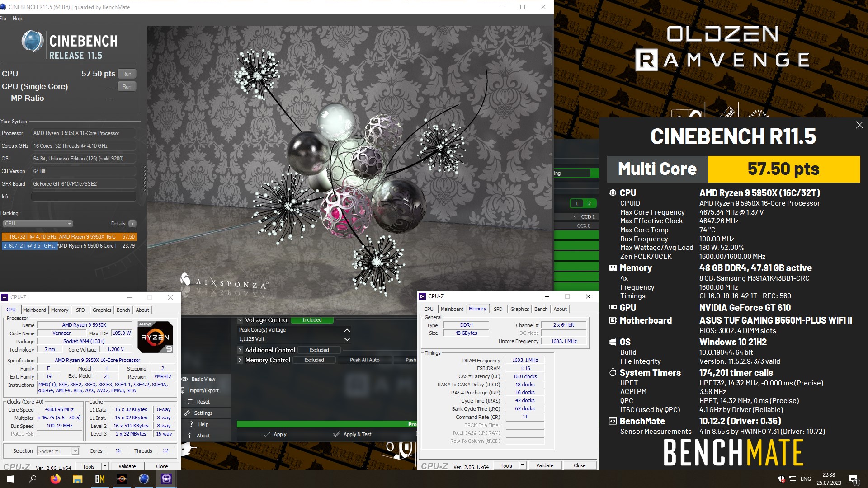The height and width of the screenshot is (488, 868).
Task: Click Validate in right CPU-Z
Action: 545,465
